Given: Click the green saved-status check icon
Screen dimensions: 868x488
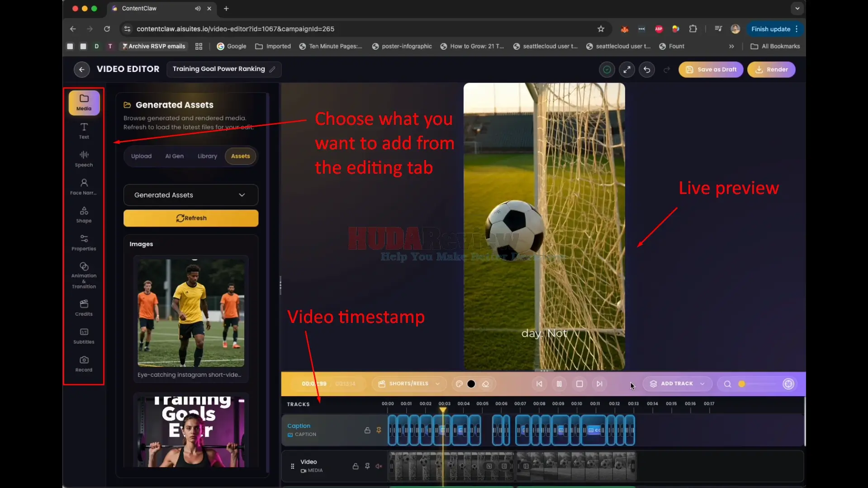Looking at the screenshot, I should (607, 70).
